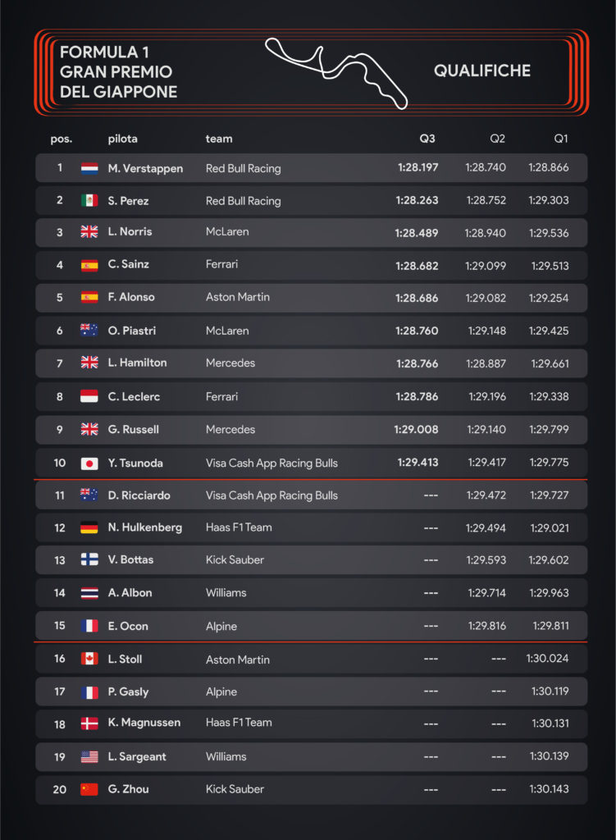Click the Netherlands flag beside M. Verstappen
616x840 pixels.
pos(89,168)
